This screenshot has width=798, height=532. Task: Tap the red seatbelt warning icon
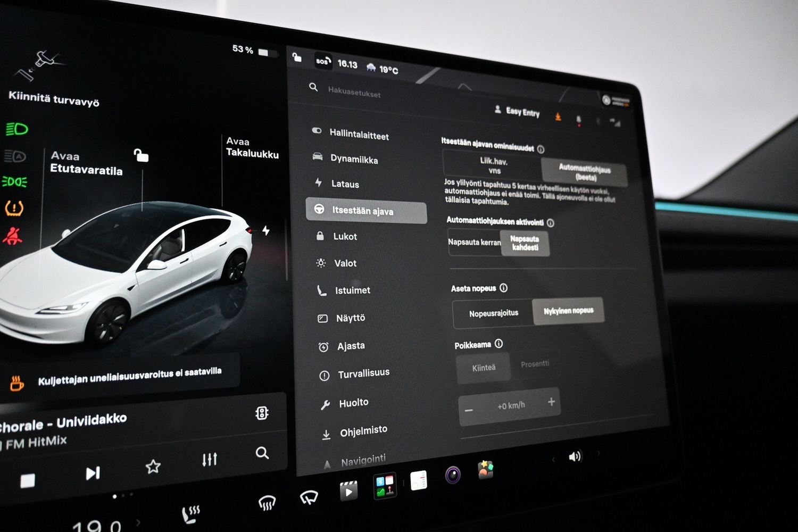point(13,235)
